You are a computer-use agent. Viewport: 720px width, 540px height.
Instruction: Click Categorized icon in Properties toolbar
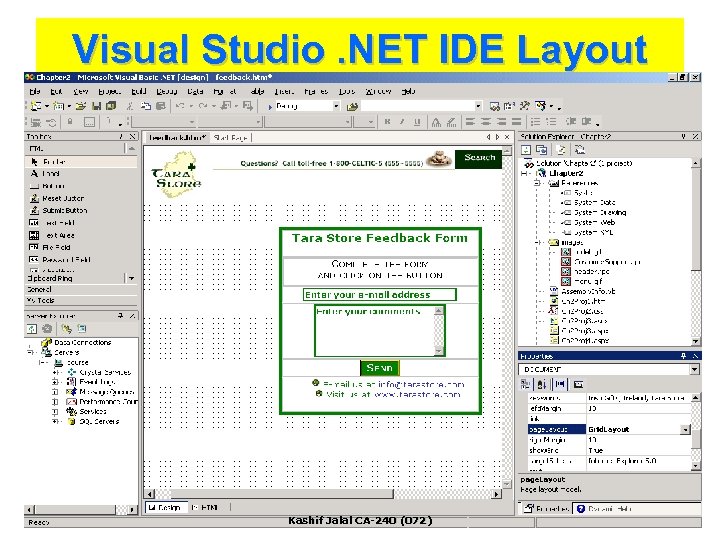(526, 384)
